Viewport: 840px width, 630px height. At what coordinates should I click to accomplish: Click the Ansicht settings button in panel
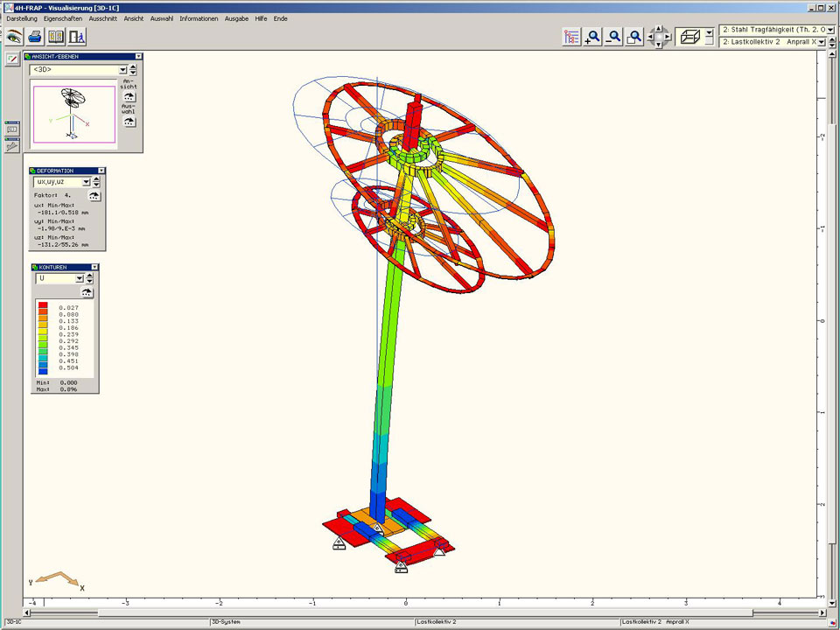pos(129,96)
